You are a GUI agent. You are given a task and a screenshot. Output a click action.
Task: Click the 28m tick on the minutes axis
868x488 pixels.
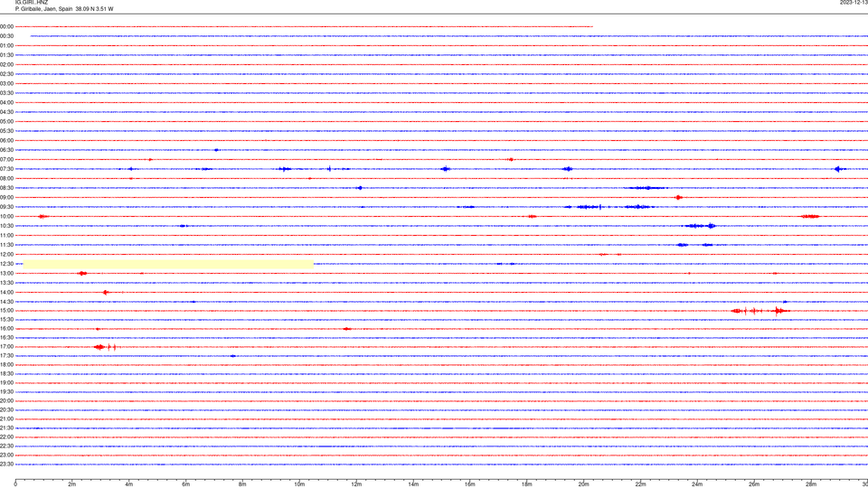click(x=811, y=484)
